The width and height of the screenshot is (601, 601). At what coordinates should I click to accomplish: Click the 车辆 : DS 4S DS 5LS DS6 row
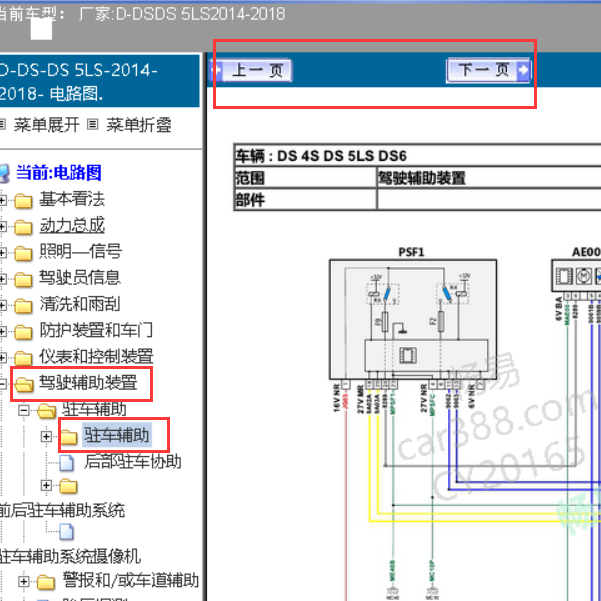point(418,156)
